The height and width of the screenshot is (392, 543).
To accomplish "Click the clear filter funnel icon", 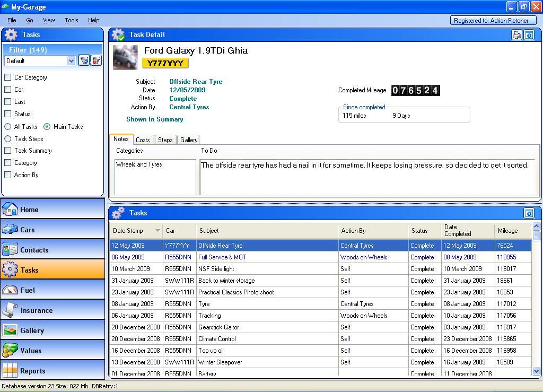I will pyautogui.click(x=96, y=60).
